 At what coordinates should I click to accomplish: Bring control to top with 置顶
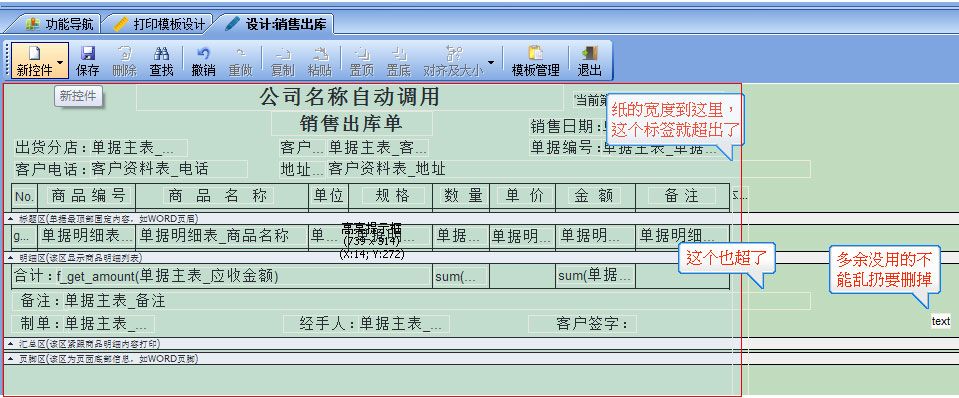(361, 61)
